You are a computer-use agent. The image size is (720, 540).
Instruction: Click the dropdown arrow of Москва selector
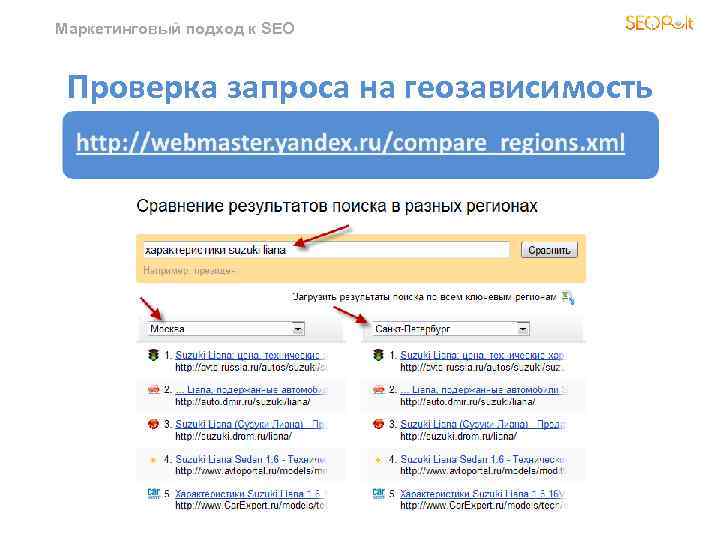click(x=298, y=329)
